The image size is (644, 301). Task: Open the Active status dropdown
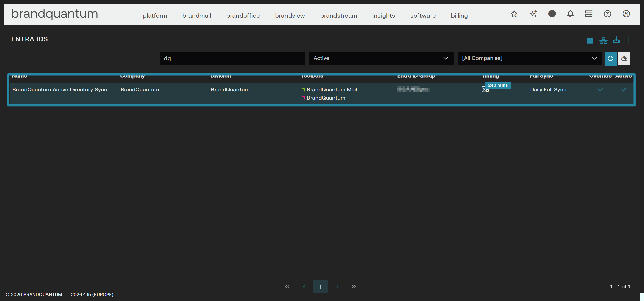[x=381, y=58]
